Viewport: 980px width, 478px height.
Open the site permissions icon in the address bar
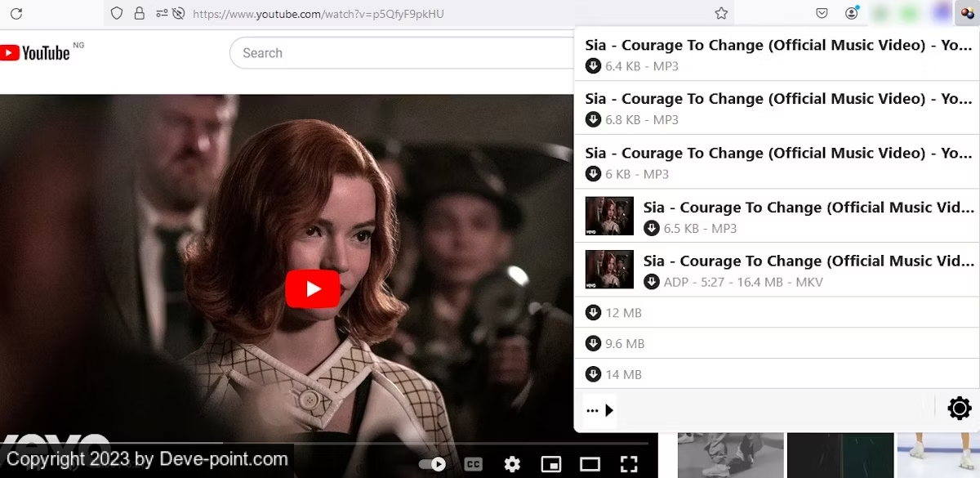click(x=161, y=13)
